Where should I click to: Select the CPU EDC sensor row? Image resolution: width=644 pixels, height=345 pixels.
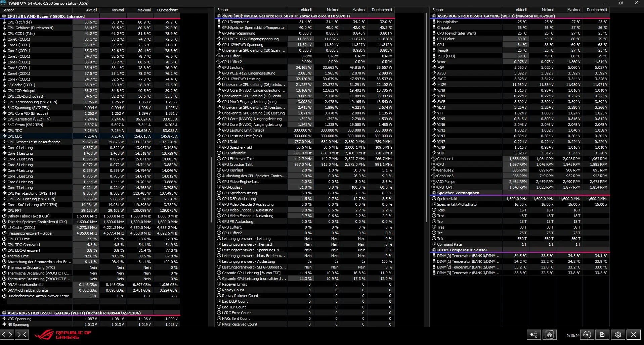(x=91, y=136)
